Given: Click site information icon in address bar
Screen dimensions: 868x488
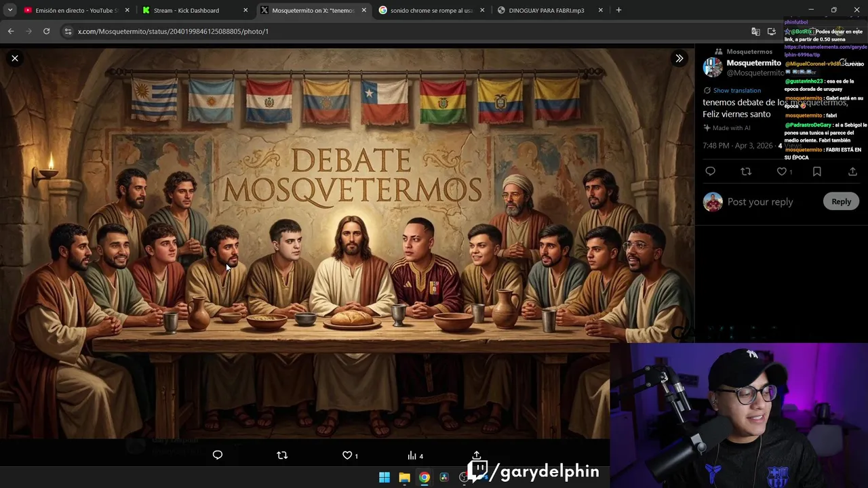Looking at the screenshot, I should tap(67, 31).
